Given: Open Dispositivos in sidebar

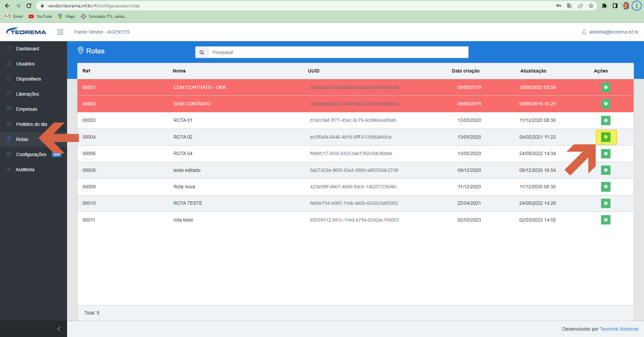Looking at the screenshot, I should [34, 79].
